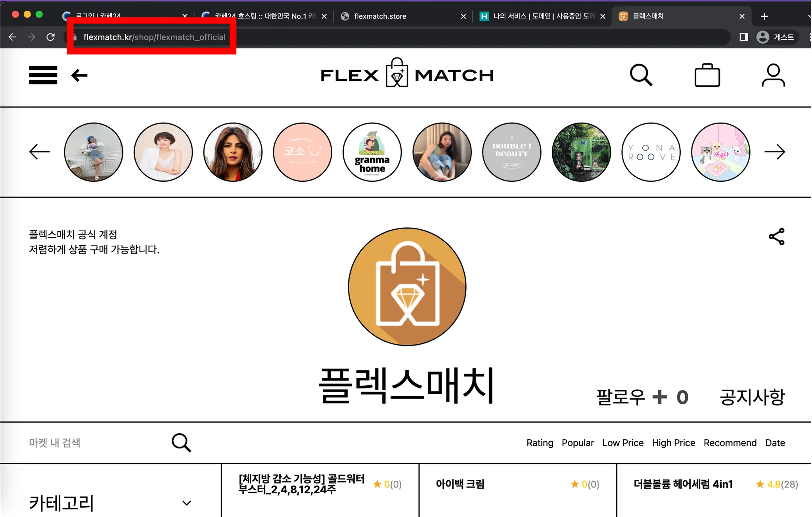Open the hamburger menu icon
The height and width of the screenshot is (517, 812).
[x=43, y=75]
